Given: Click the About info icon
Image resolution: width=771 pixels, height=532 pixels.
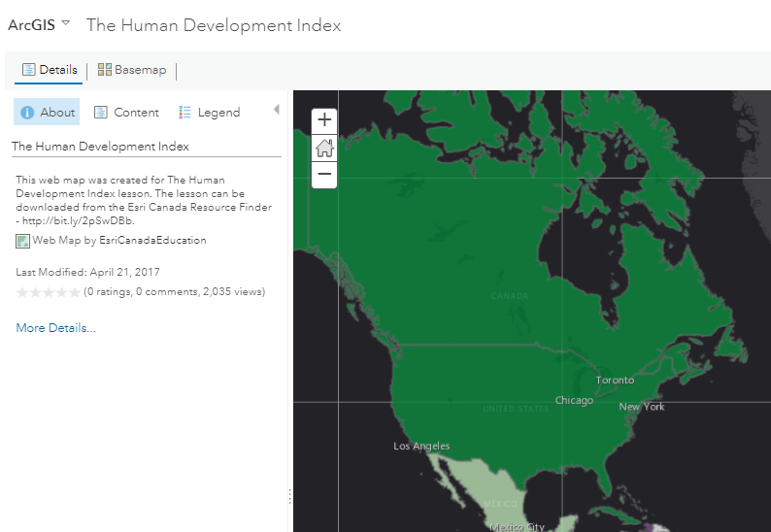Looking at the screenshot, I should [27, 113].
